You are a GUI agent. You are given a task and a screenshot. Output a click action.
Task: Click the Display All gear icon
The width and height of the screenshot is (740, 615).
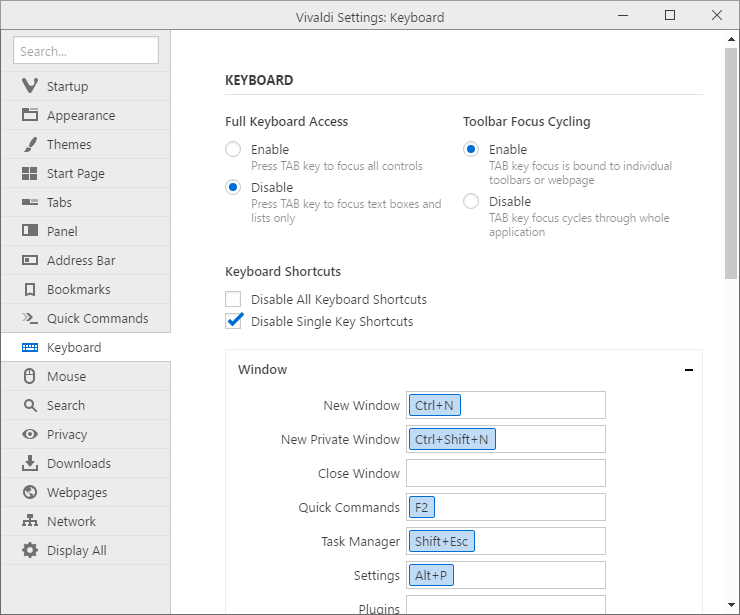pos(29,550)
